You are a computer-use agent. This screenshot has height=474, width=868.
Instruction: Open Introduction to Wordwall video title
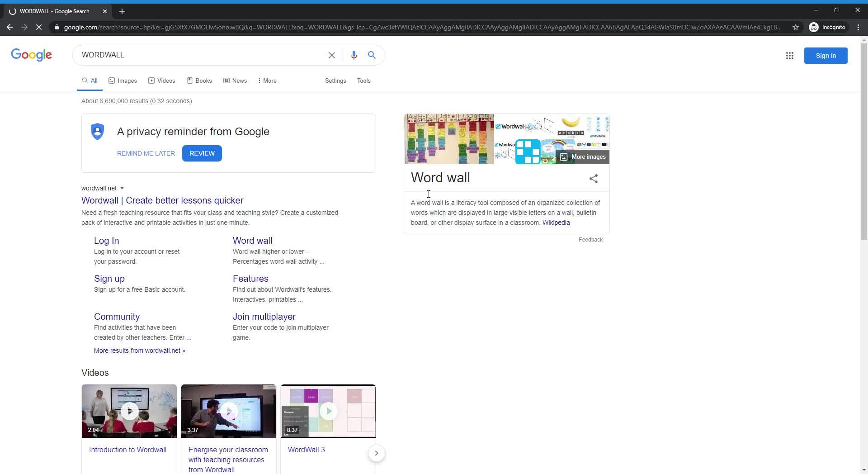click(x=128, y=450)
